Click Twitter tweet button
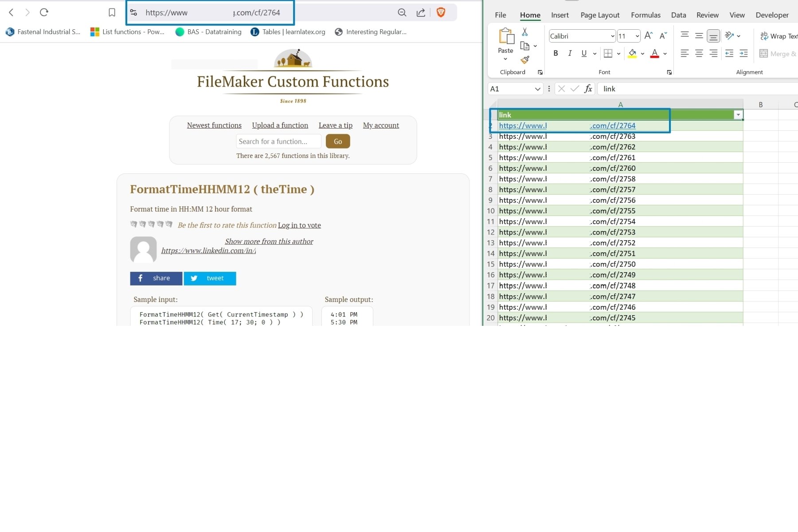The width and height of the screenshot is (798, 532). tap(210, 278)
